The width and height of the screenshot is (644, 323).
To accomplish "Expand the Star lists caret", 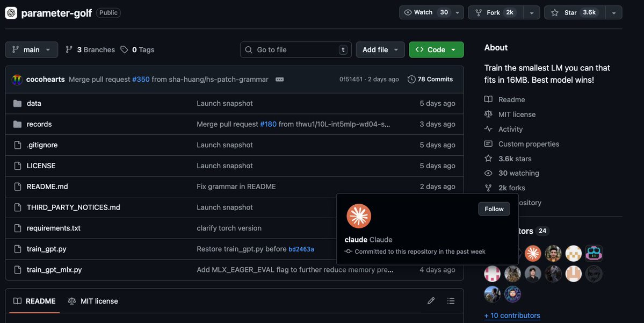I will (x=613, y=13).
